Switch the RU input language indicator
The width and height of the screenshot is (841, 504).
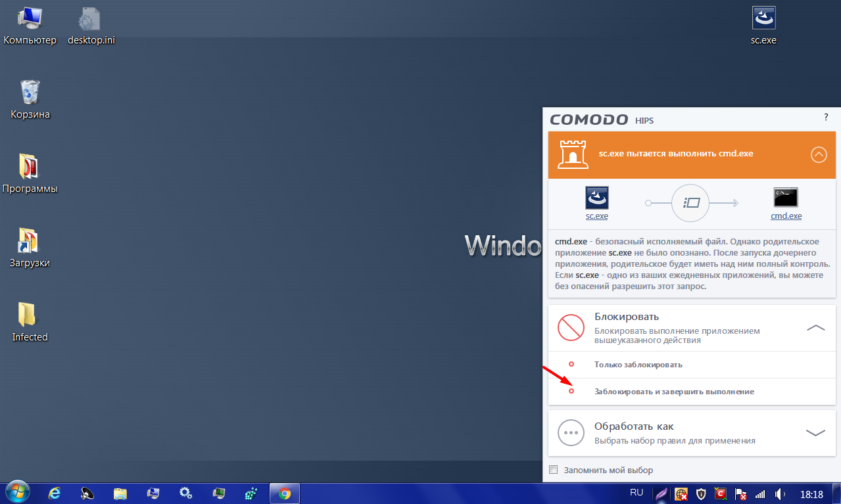coord(637,492)
